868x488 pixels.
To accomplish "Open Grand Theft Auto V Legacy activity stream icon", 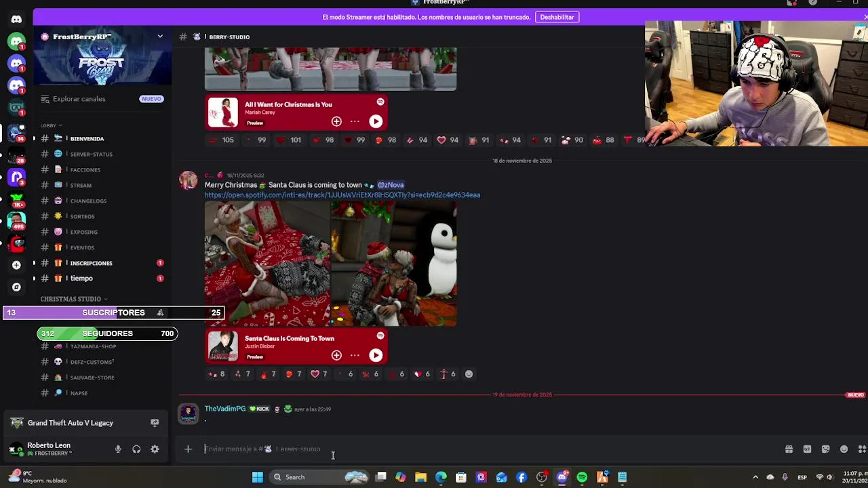I will click(x=155, y=423).
